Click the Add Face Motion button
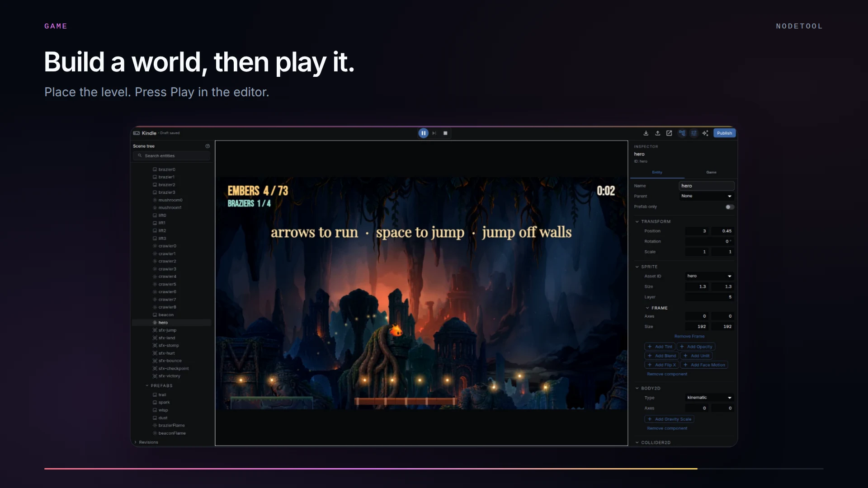 [704, 365]
